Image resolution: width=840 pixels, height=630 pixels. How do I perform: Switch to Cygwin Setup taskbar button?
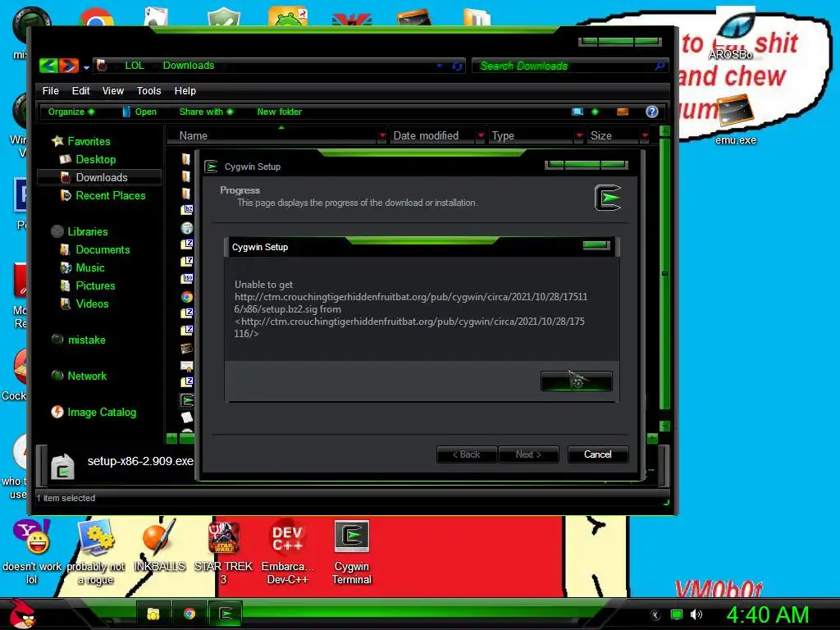226,614
